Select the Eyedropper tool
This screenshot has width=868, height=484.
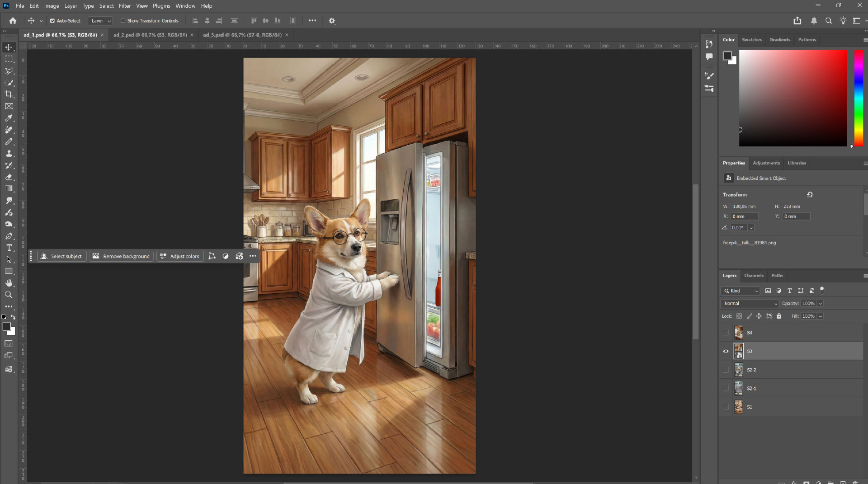pos(9,118)
